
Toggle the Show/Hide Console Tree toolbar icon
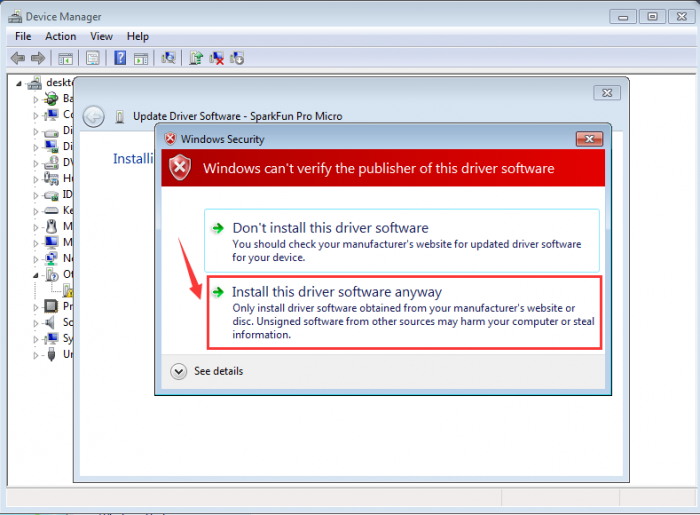coord(65,58)
